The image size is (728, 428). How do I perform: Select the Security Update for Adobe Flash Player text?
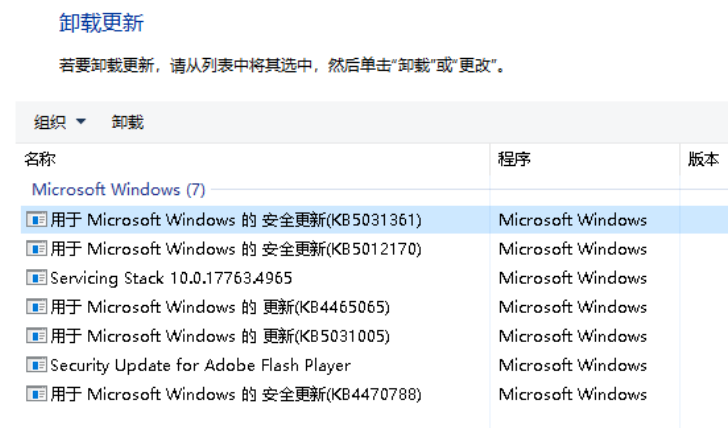coord(200,365)
